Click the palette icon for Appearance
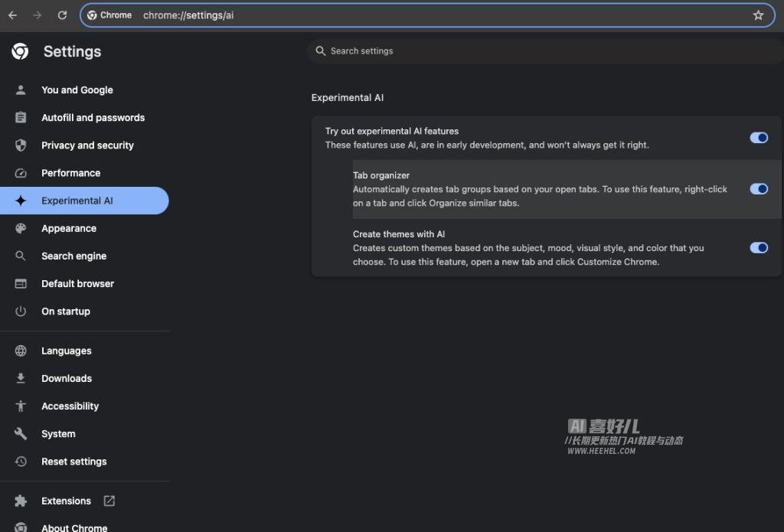 [x=21, y=229]
